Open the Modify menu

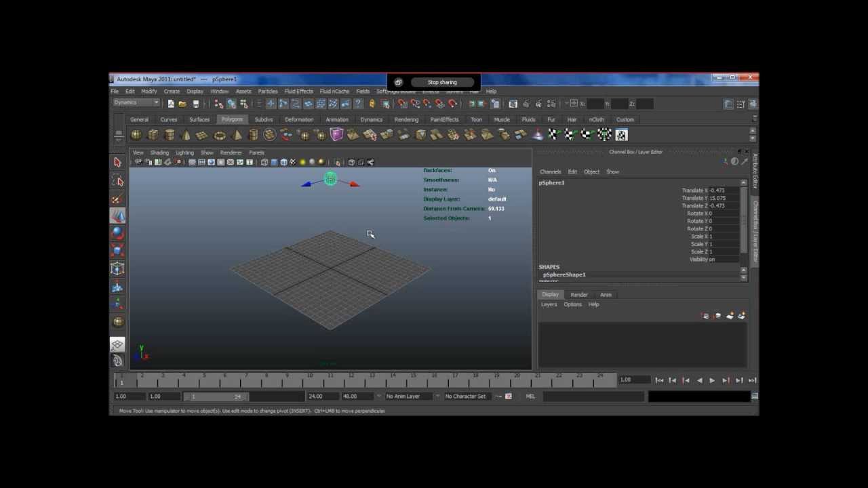click(x=149, y=91)
